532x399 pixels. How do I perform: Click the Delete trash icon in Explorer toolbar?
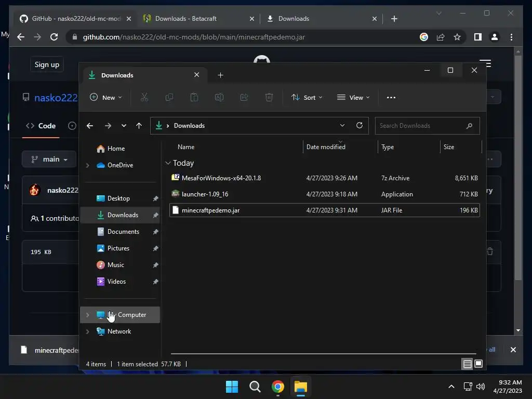tap(269, 97)
